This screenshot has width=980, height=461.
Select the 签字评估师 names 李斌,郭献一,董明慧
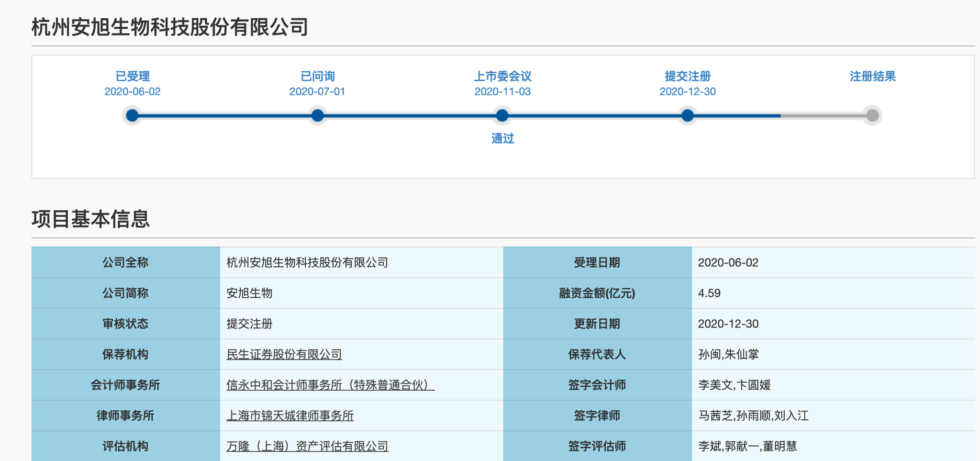(748, 446)
